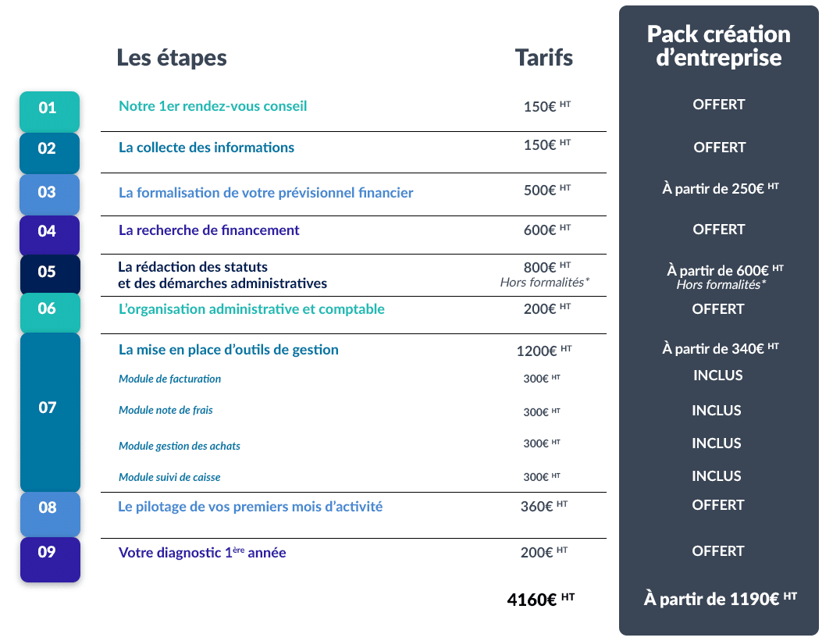
Task: Select 'La recherche de financement' step title
Action: 208,230
